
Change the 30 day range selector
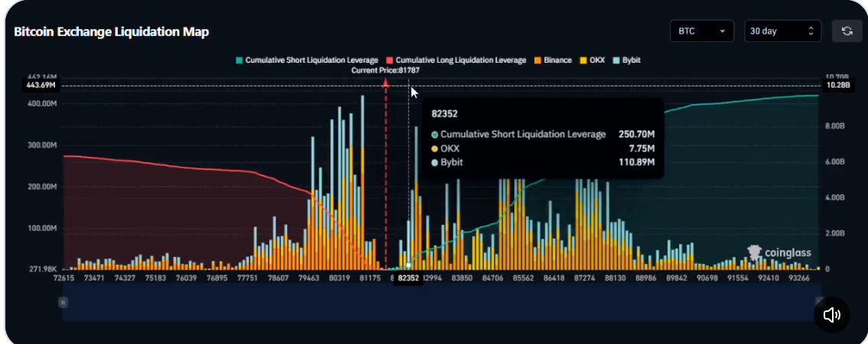click(782, 31)
